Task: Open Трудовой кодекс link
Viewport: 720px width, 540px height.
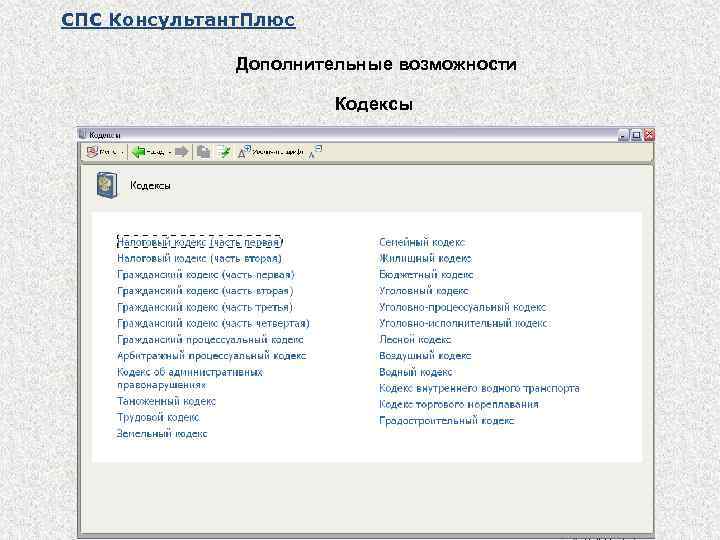Action: [x=158, y=417]
